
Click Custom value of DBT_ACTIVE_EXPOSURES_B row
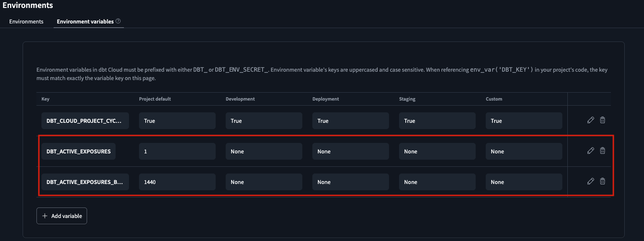[x=524, y=182]
